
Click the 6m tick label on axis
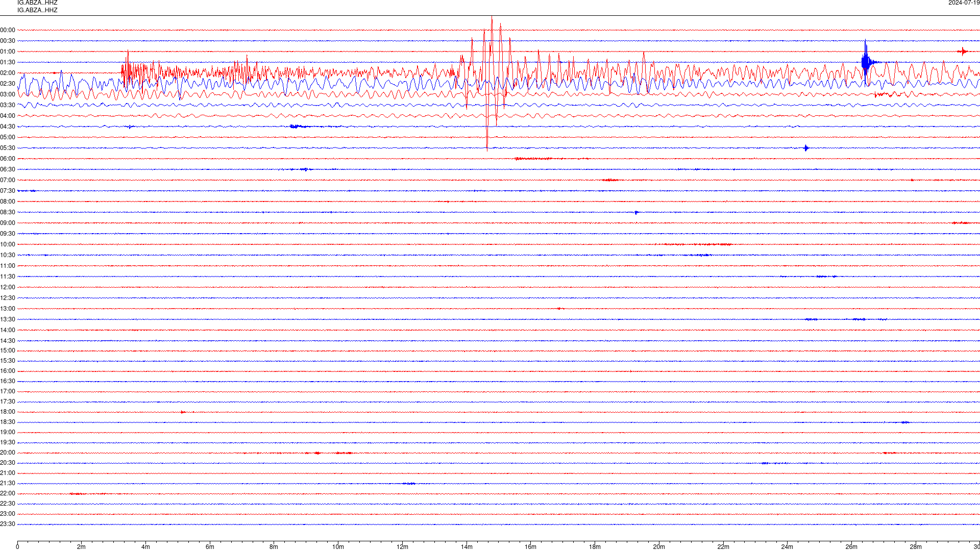(x=210, y=547)
